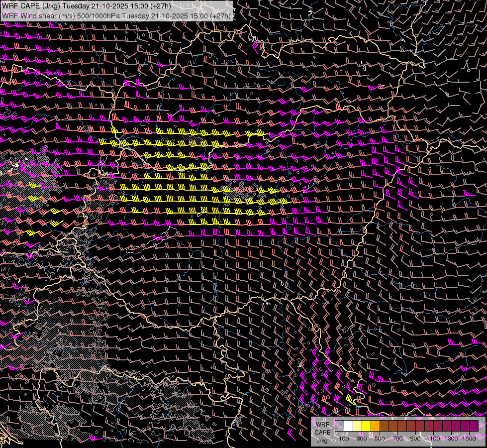Click the 1300 tick label in the legend

tap(451, 439)
